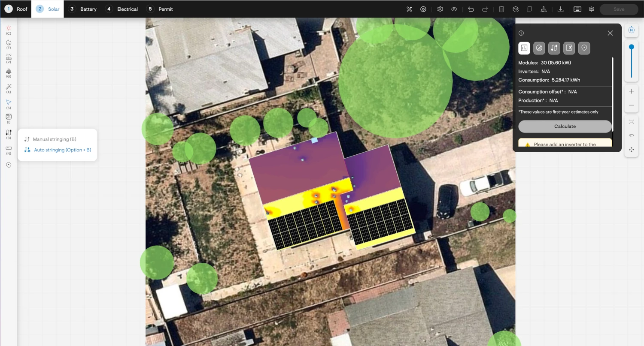Select the ruler measure tool (N)
The height and width of the screenshot is (346, 644).
(9, 148)
